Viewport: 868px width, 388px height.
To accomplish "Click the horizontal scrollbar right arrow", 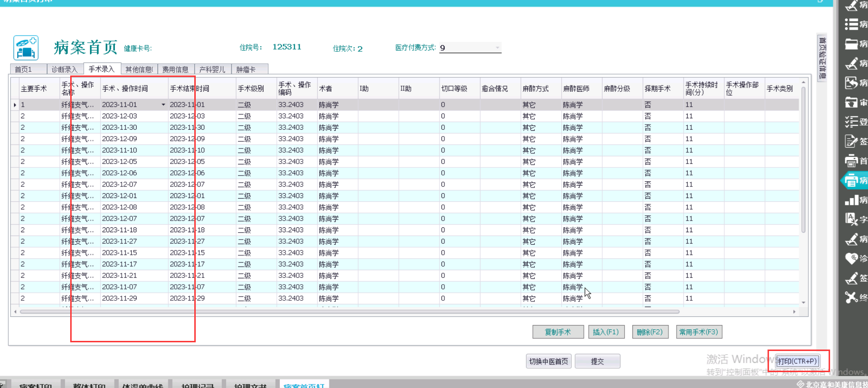I will [x=794, y=312].
